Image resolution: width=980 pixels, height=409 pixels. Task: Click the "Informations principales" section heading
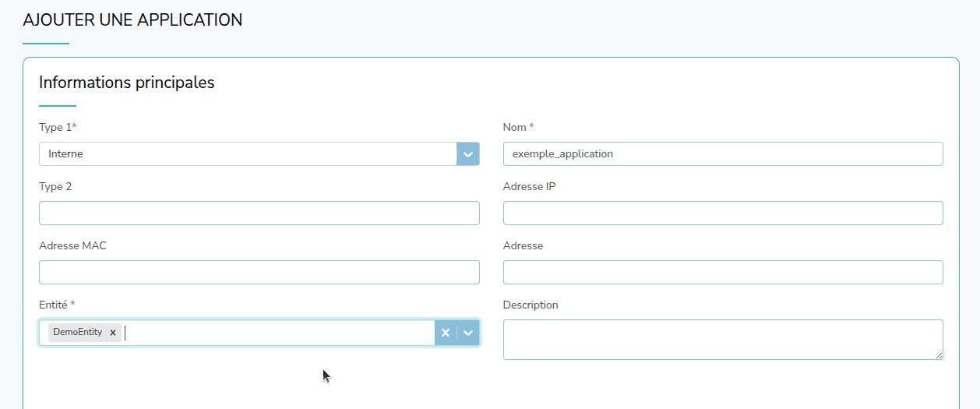click(126, 83)
